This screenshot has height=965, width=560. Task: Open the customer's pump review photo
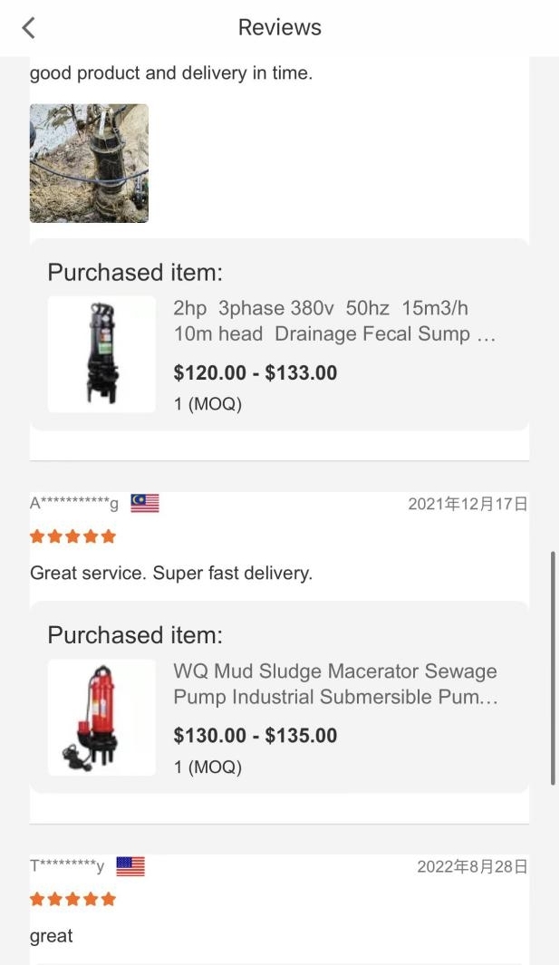pyautogui.click(x=89, y=163)
